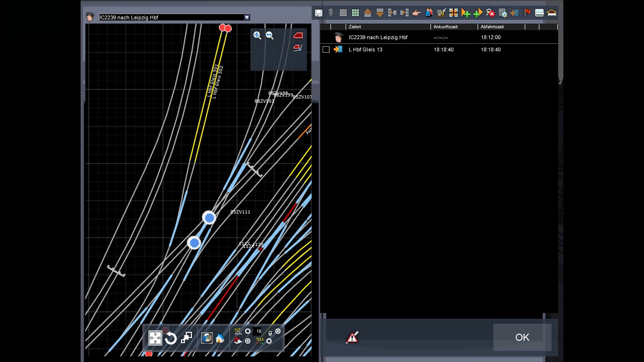Open the IC2239 nach Leipzig Hbf dropdown

pyautogui.click(x=247, y=17)
